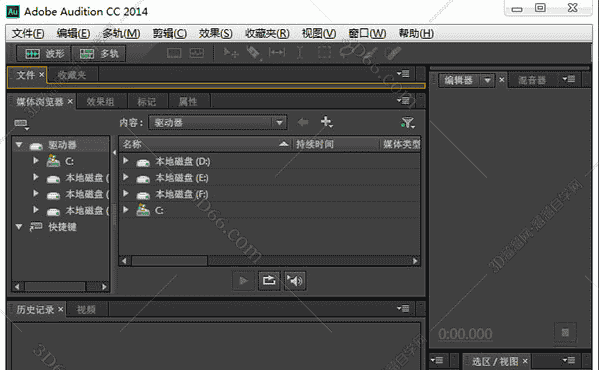This screenshot has height=370, width=599.
Task: Open the file type filter icon
Action: [408, 122]
